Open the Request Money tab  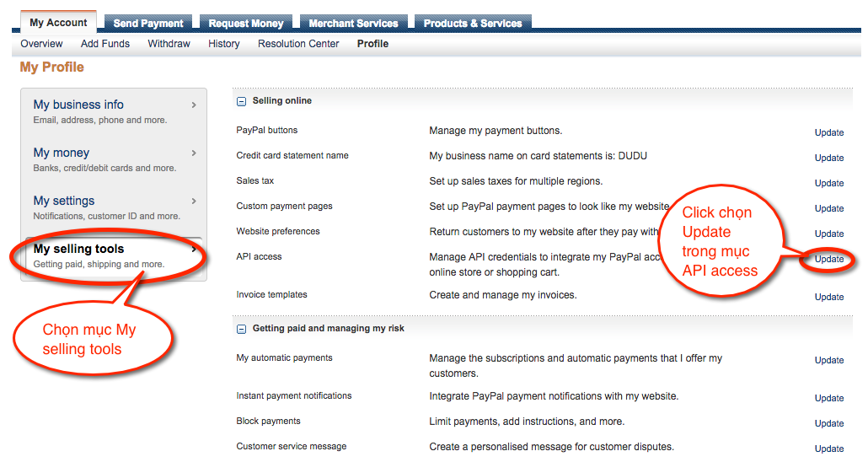(x=246, y=24)
